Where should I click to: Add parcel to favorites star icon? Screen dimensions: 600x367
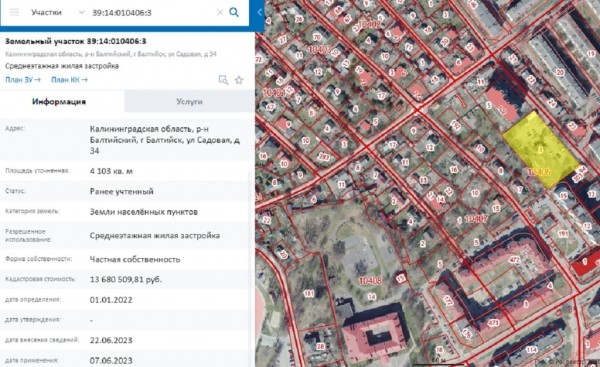(x=239, y=80)
